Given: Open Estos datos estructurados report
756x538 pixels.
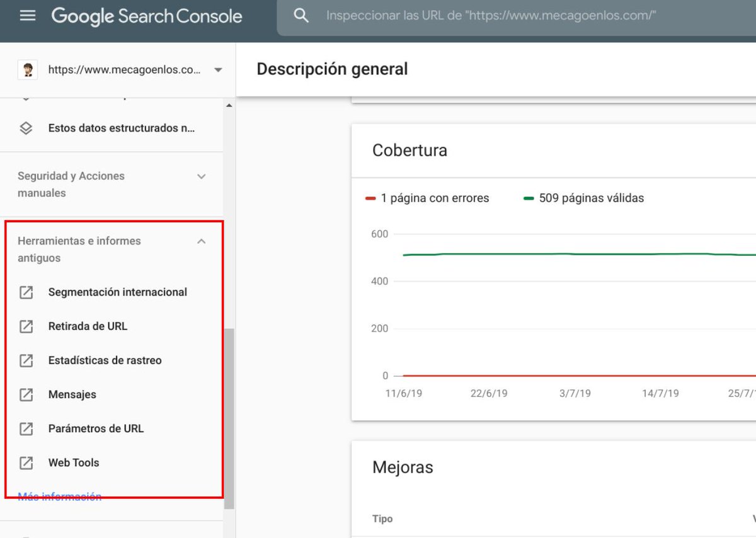Looking at the screenshot, I should tap(122, 128).
